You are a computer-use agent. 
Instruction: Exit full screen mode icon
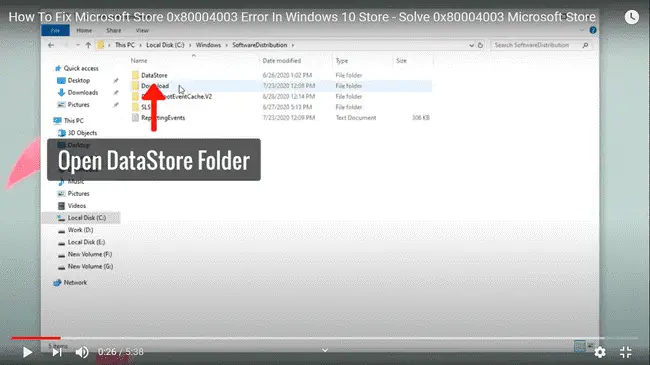point(626,352)
